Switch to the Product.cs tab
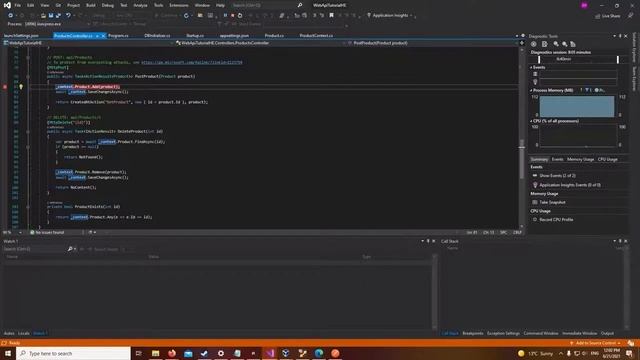Viewport: 640px width, 360px height. pos(274,36)
